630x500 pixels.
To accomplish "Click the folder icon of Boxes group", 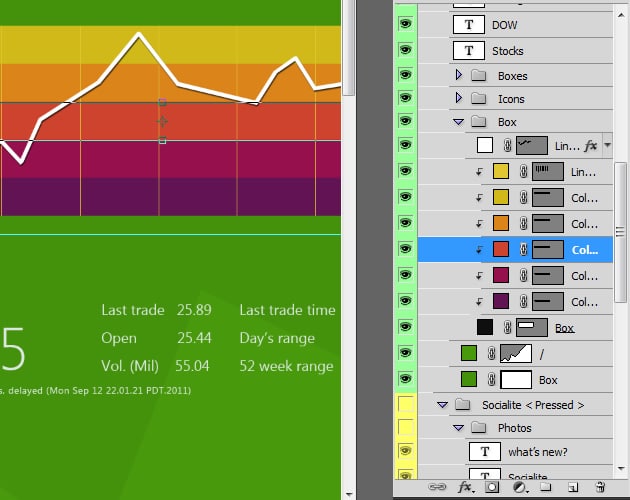I will point(479,76).
